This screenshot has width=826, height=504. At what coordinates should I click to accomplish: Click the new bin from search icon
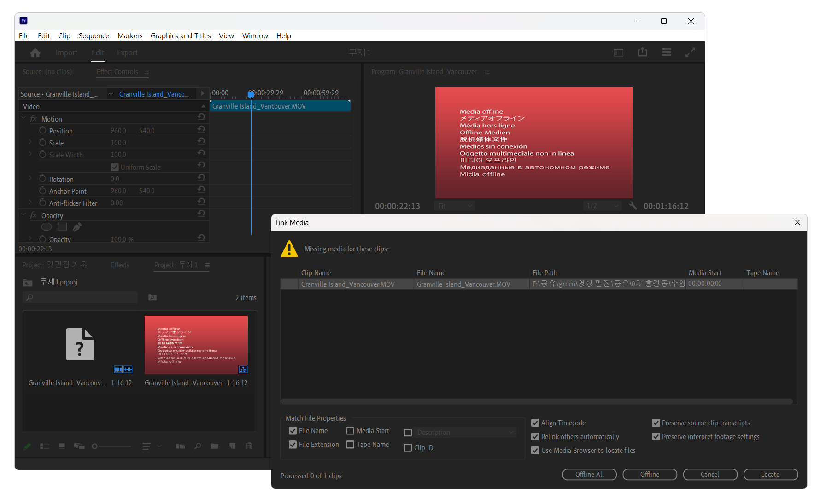click(x=152, y=297)
